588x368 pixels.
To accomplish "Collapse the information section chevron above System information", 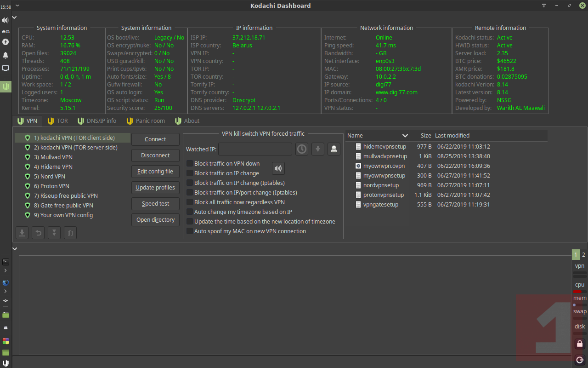I will coord(15,17).
